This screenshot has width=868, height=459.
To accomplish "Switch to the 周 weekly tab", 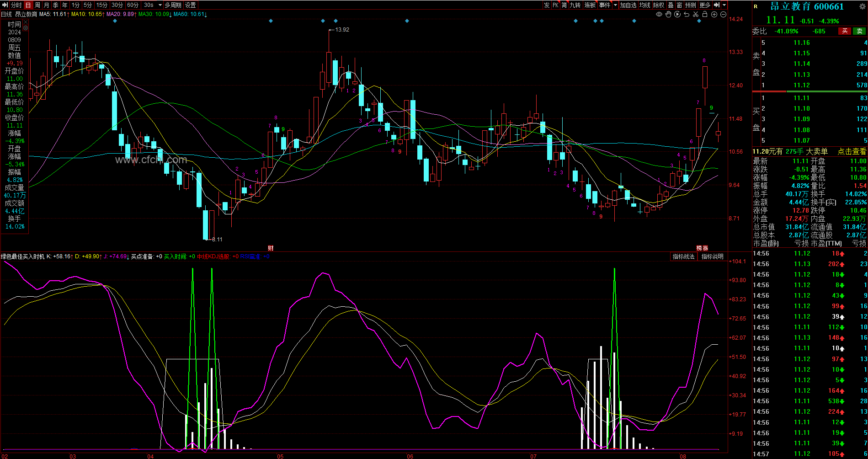I will [x=37, y=5].
